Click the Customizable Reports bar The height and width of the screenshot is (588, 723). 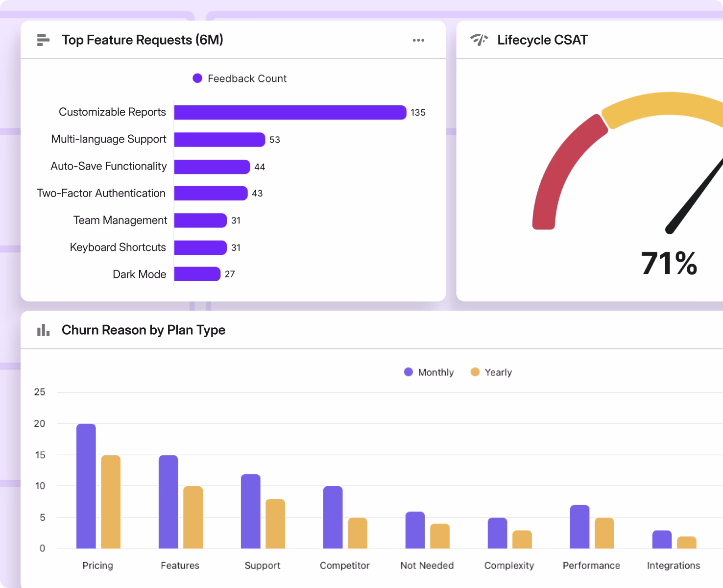tap(290, 112)
